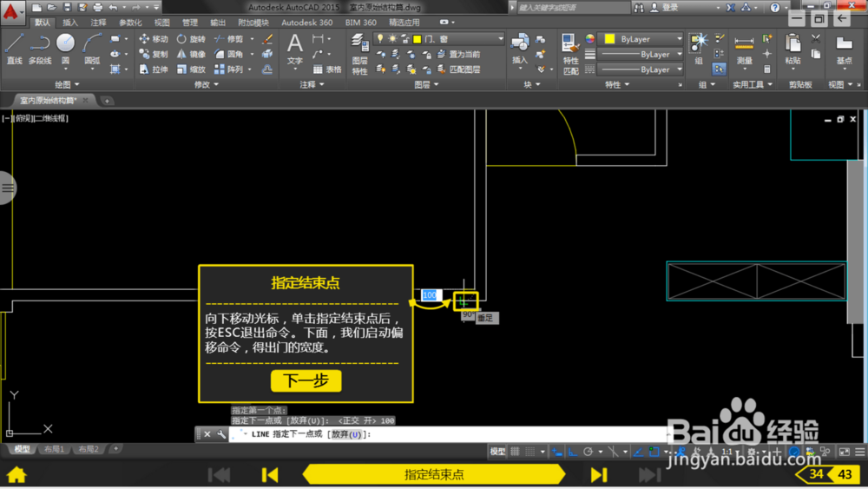This screenshot has height=489, width=868.
Task: Click 置为当前 set layer current
Action: [459, 54]
